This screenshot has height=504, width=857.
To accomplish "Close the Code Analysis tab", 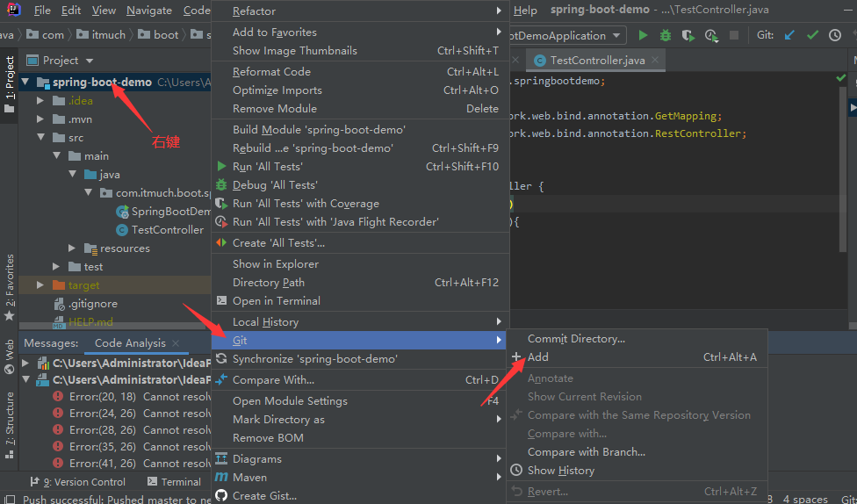I will (x=176, y=343).
